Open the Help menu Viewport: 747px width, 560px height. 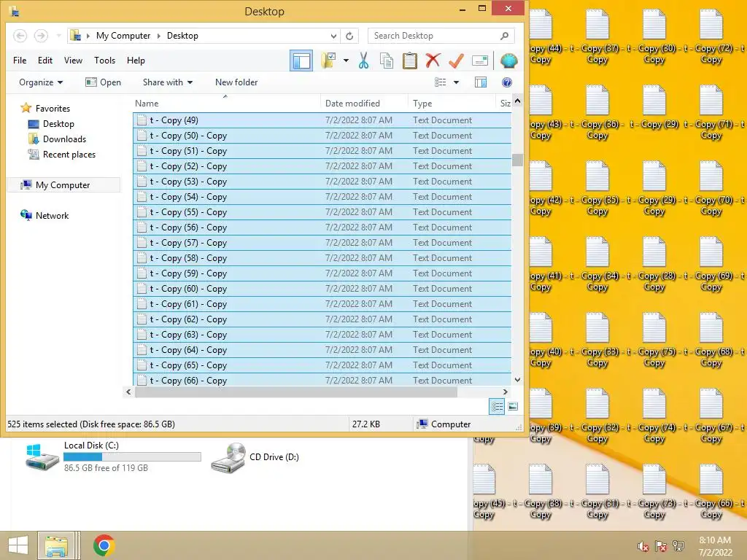136,61
